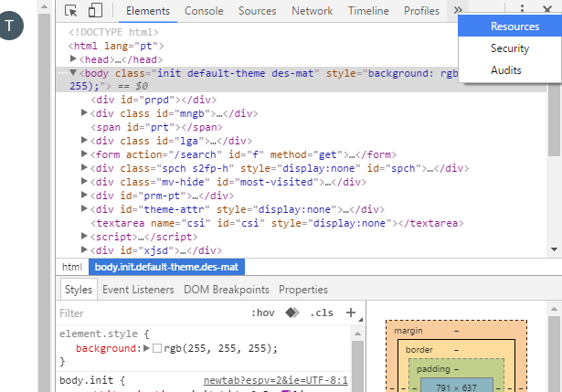Screen dimensions: 562x392
Task: Click the diamond animation/color format icon
Action: pyautogui.click(x=292, y=313)
